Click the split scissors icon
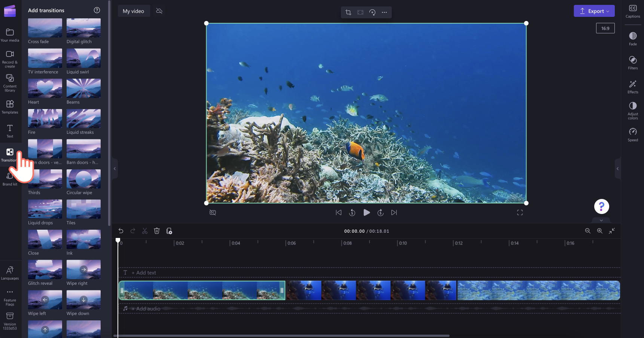 pos(145,231)
